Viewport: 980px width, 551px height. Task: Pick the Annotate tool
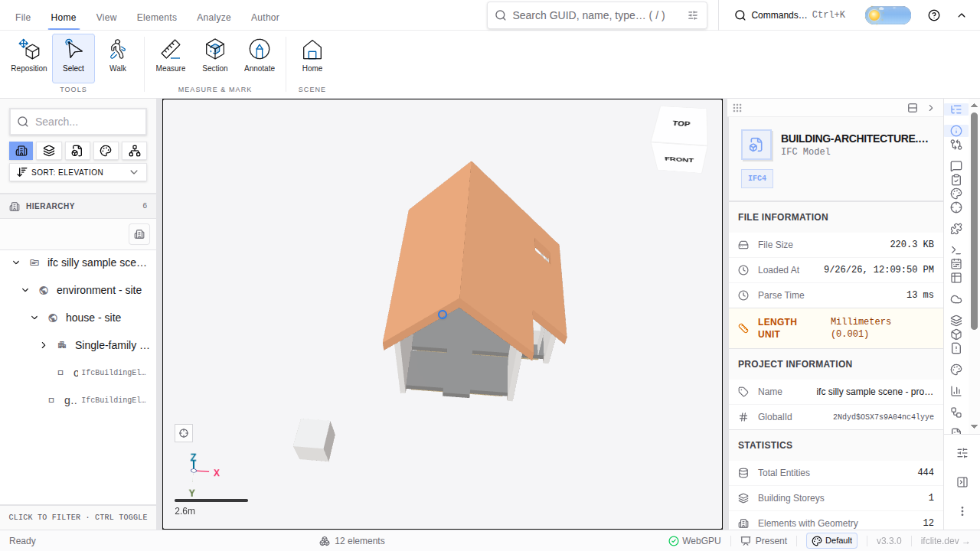(260, 57)
